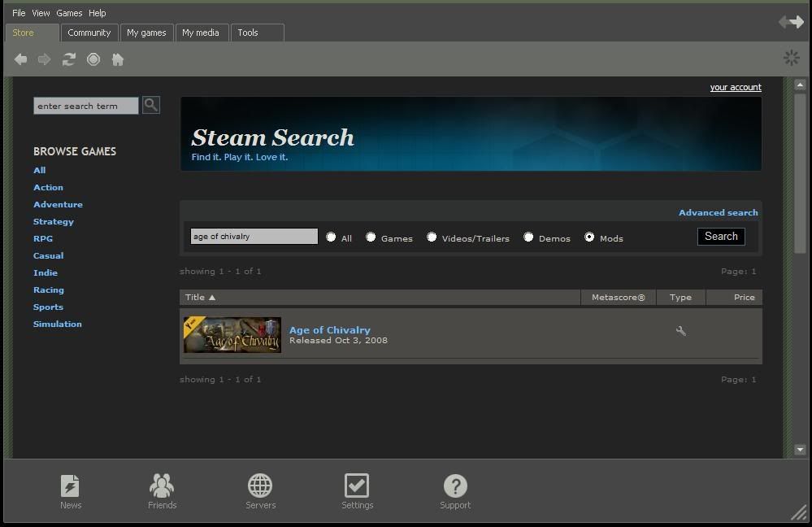Open the Friends list
Image resolution: width=812 pixels, height=527 pixels.
coord(162,492)
